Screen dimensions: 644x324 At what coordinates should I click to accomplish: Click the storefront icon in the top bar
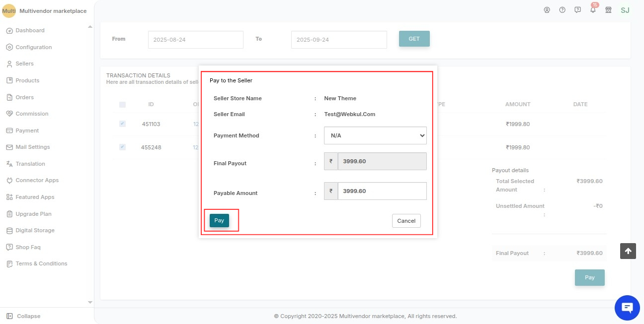[608, 9]
